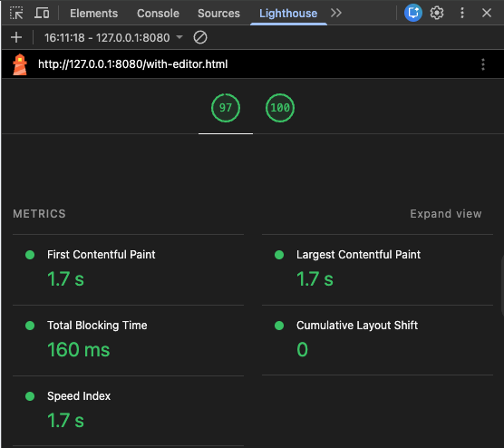Open the Lighthouse report tools menu
Screen dimensions: 504x448
coord(483,64)
